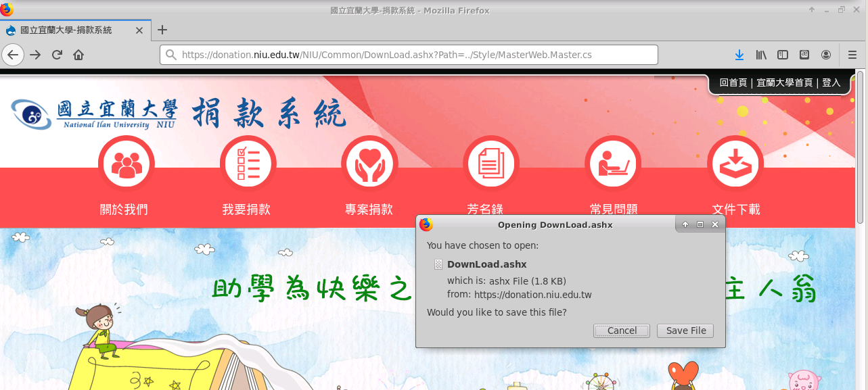Open the Downloads arrow in the toolbar
868x390 pixels.
[x=739, y=55]
